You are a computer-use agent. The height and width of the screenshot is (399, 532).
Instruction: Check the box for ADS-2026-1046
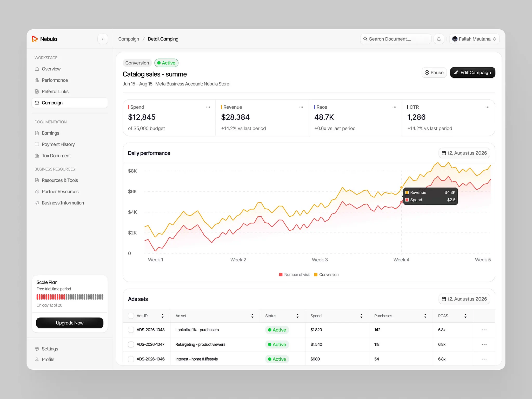pos(131,359)
